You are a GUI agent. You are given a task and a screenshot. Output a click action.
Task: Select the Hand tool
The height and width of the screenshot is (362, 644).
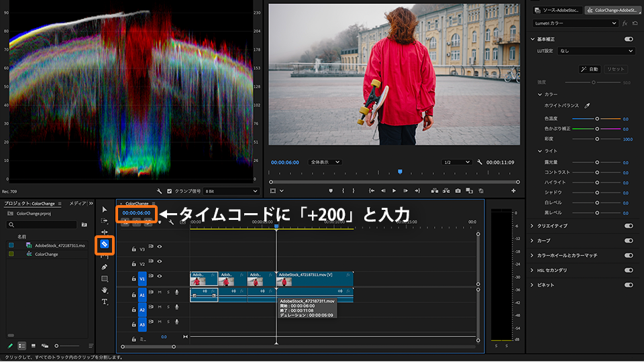coord(105,290)
